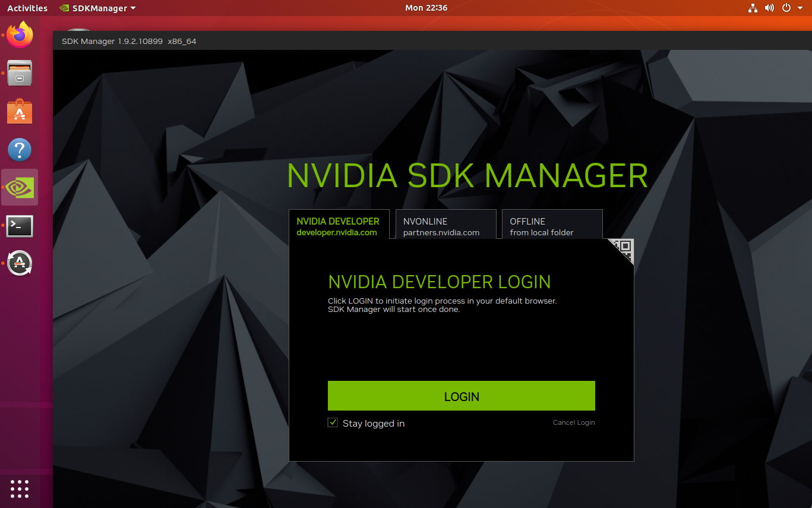Click the Cancel Login link
Screen dimensions: 812x508
click(x=574, y=422)
